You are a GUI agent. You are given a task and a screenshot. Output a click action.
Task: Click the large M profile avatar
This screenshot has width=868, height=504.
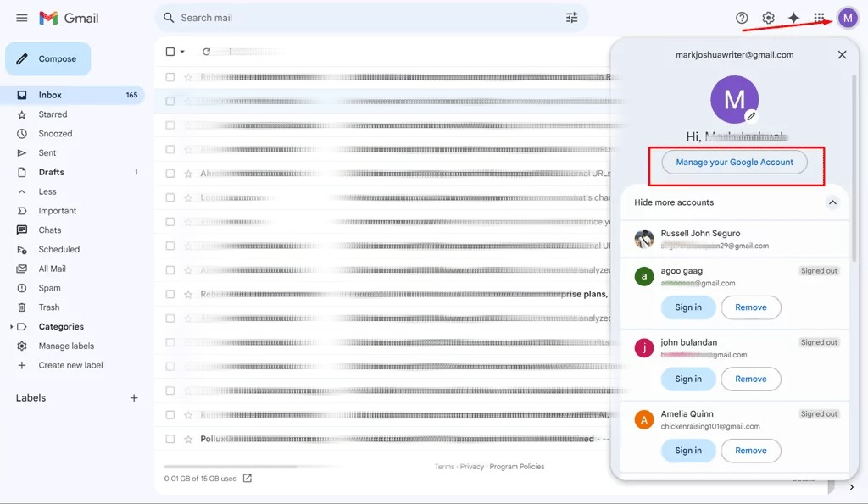(x=734, y=100)
